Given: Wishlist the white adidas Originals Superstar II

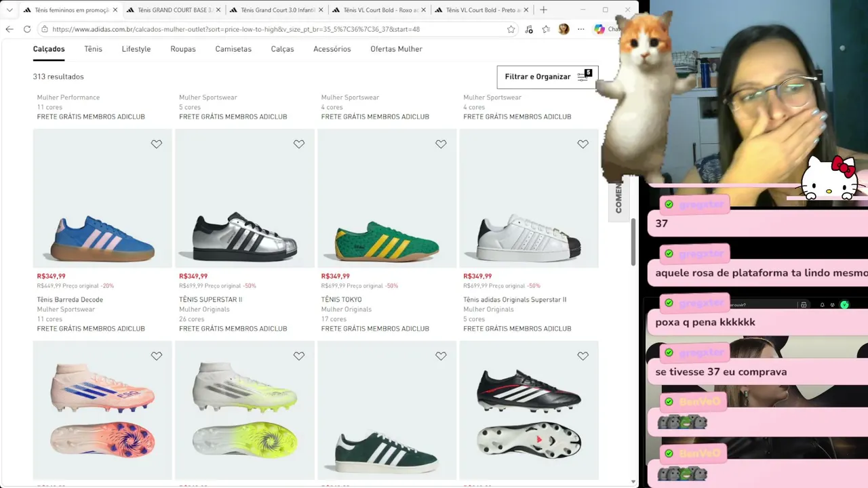Looking at the screenshot, I should point(583,144).
